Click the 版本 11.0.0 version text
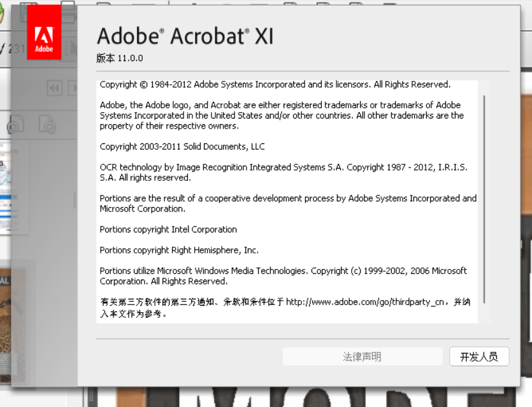The image size is (532, 407). tap(119, 59)
